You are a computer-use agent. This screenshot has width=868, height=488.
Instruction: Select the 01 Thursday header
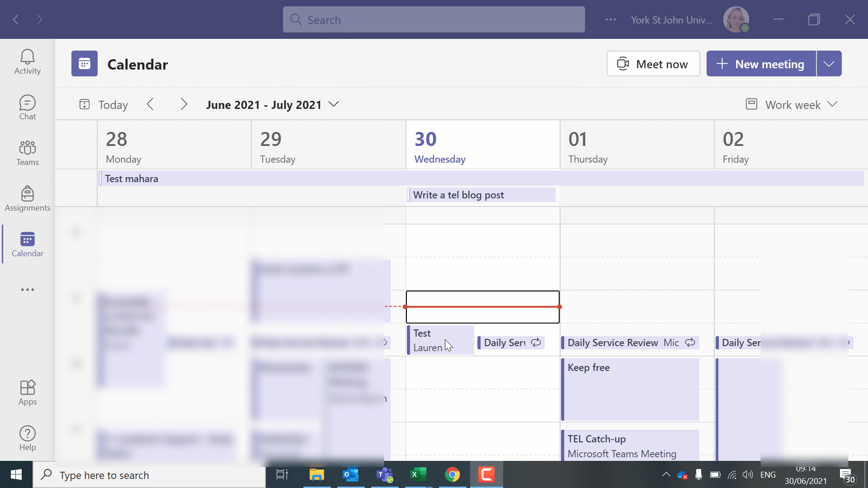click(x=637, y=145)
